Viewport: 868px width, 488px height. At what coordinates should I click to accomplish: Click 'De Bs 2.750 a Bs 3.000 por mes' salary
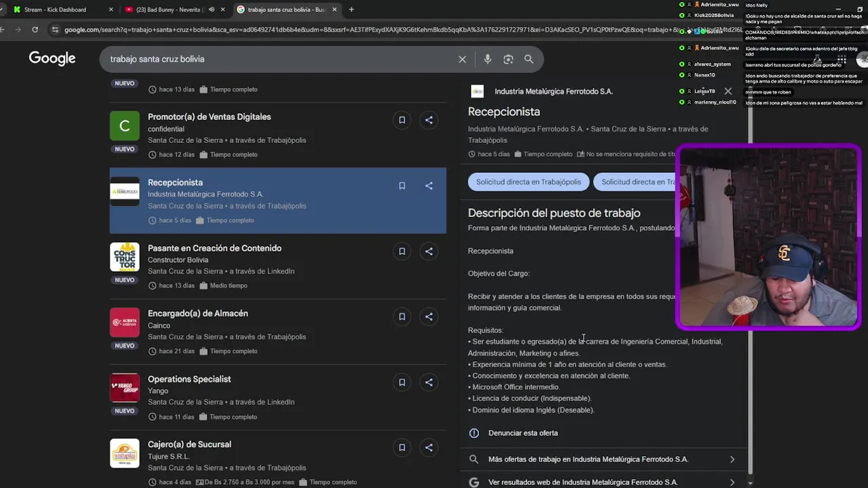(250, 482)
